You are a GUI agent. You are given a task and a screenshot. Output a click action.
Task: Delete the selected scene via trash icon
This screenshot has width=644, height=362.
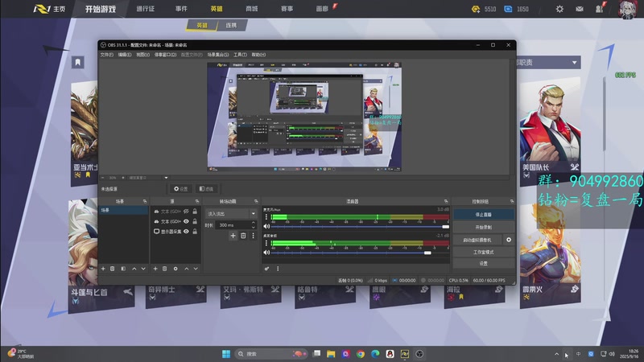click(x=112, y=269)
